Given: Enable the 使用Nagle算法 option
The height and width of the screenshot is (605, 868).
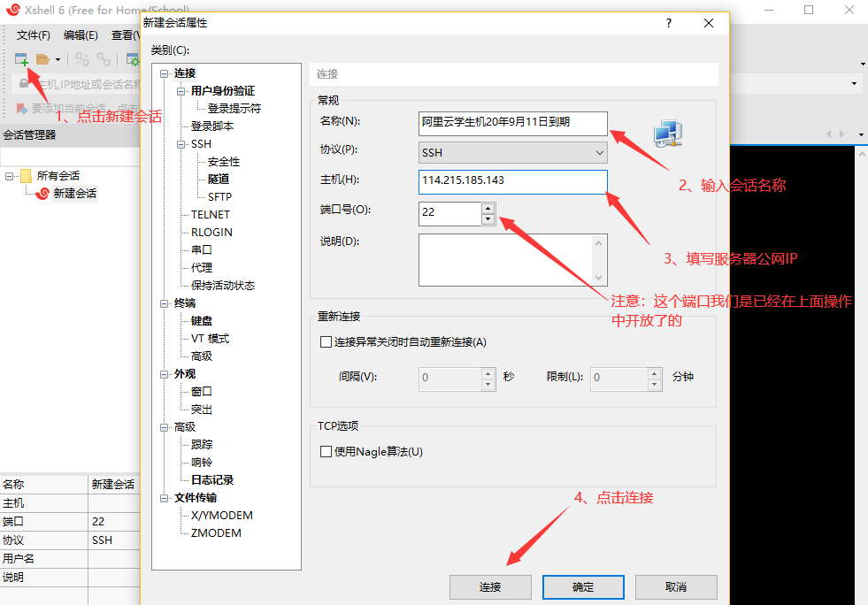Looking at the screenshot, I should pyautogui.click(x=326, y=451).
